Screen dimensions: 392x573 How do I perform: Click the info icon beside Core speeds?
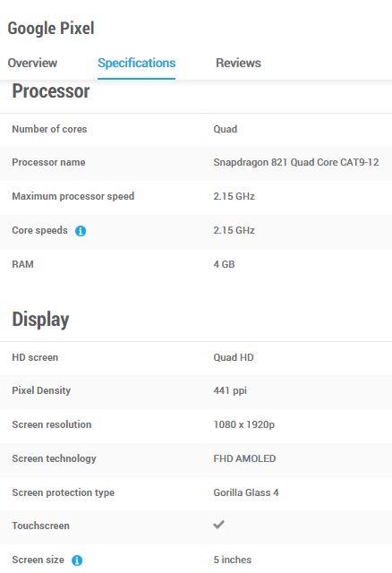81,231
